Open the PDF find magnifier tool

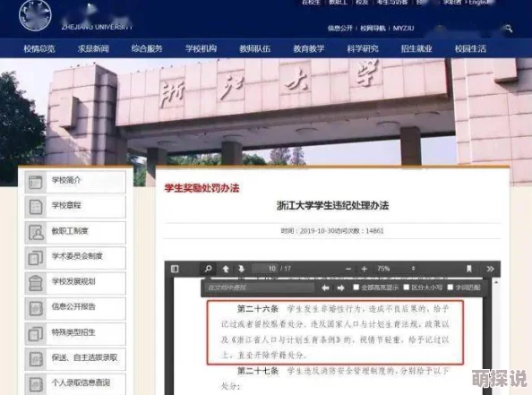point(208,269)
